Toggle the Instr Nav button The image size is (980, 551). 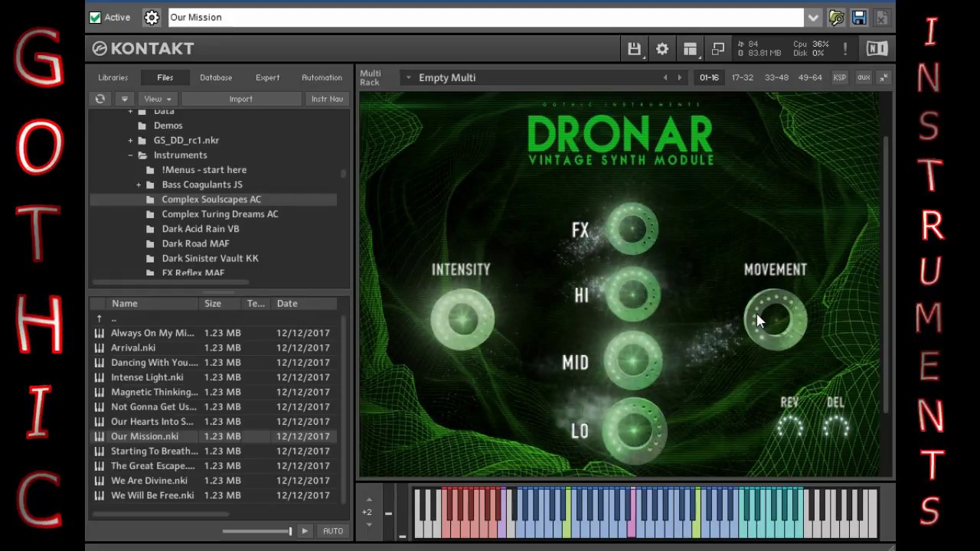327,99
